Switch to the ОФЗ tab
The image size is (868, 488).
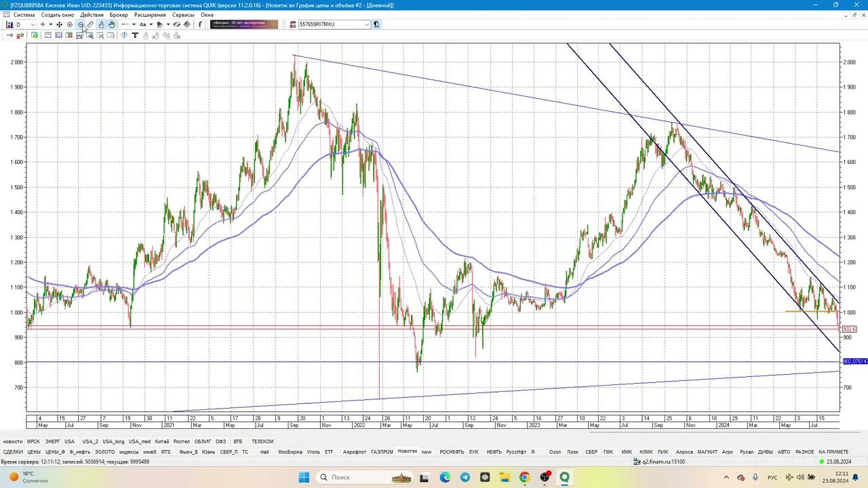(x=220, y=442)
